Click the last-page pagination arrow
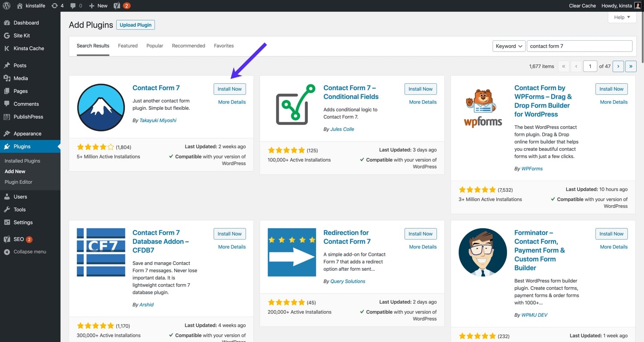 [x=630, y=66]
